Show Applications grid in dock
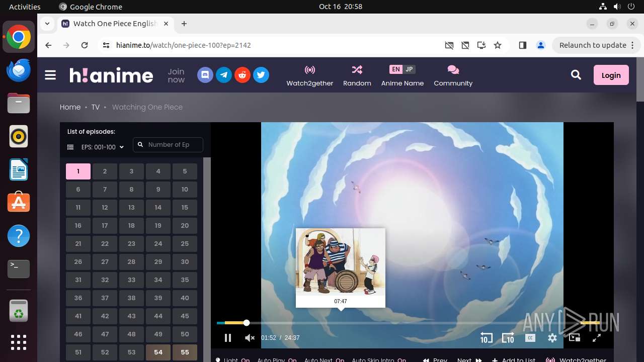 (x=19, y=342)
